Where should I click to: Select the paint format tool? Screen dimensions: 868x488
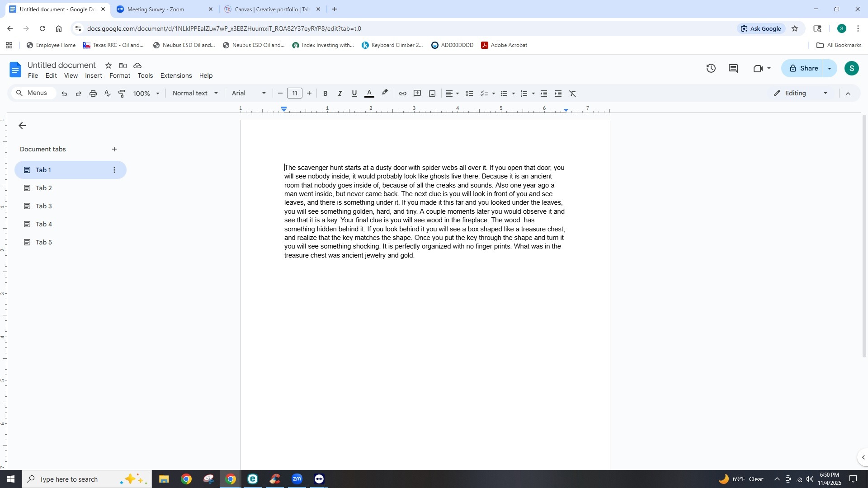point(121,94)
